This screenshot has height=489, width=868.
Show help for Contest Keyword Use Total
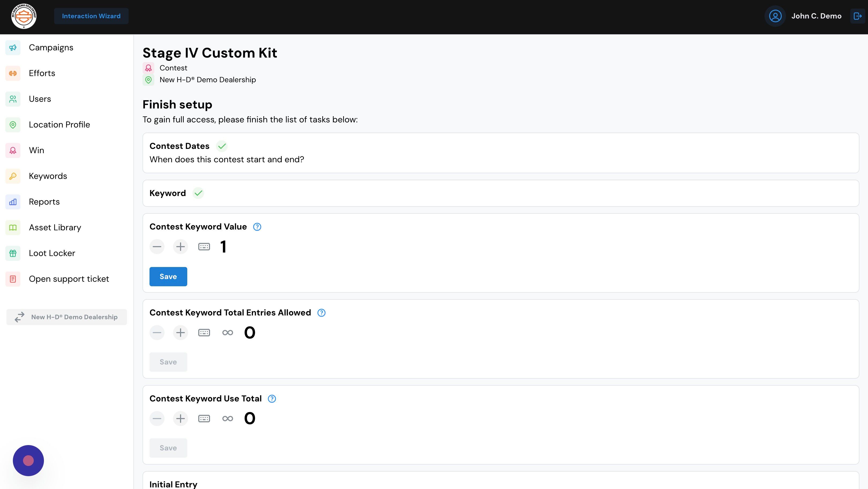(272, 399)
